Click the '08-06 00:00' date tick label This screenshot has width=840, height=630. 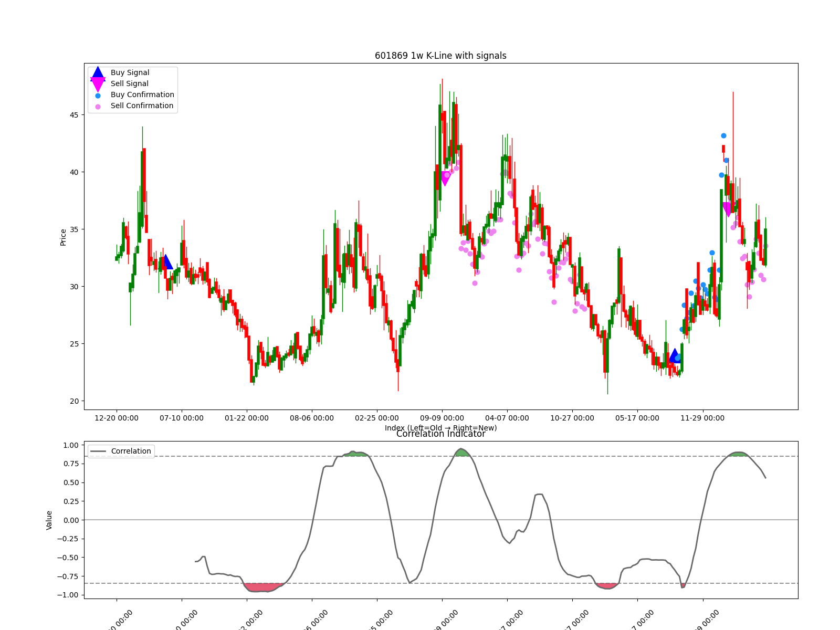tap(312, 418)
